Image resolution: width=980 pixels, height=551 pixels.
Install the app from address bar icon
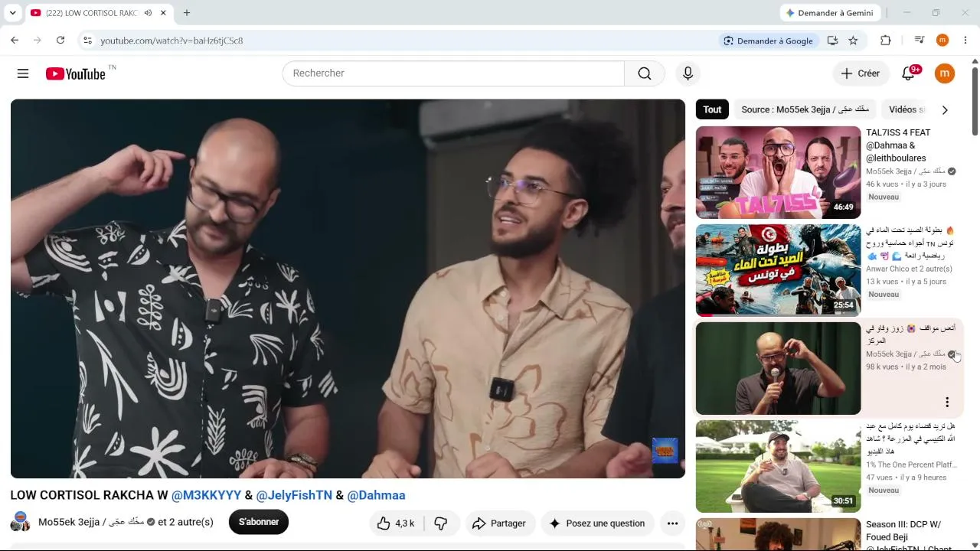pos(832,41)
